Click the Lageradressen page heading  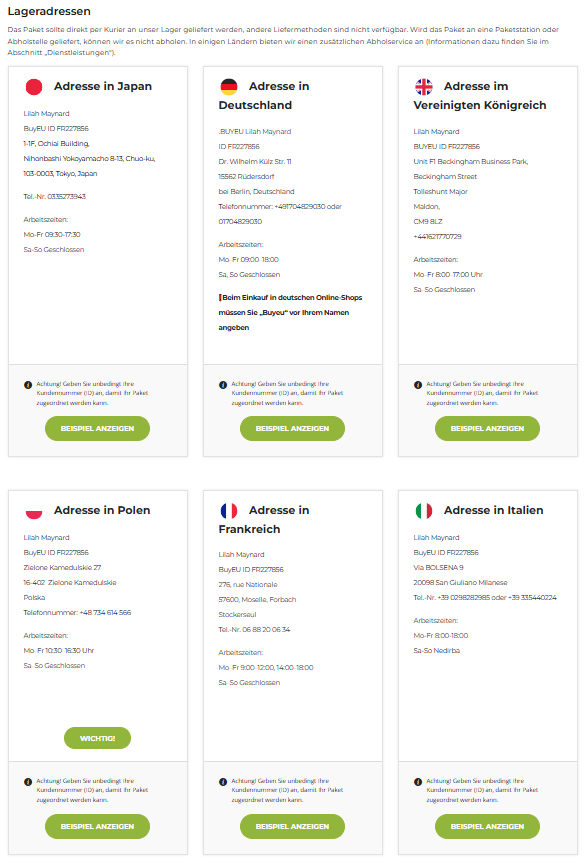tap(49, 11)
